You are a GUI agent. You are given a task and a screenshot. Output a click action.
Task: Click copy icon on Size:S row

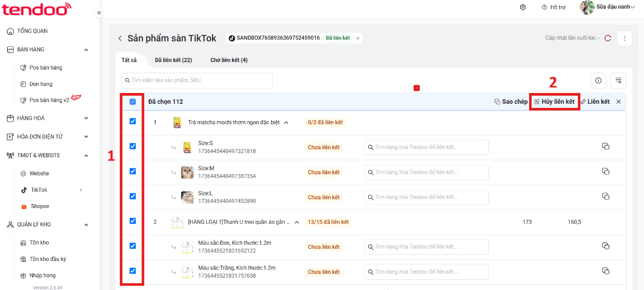(x=605, y=147)
